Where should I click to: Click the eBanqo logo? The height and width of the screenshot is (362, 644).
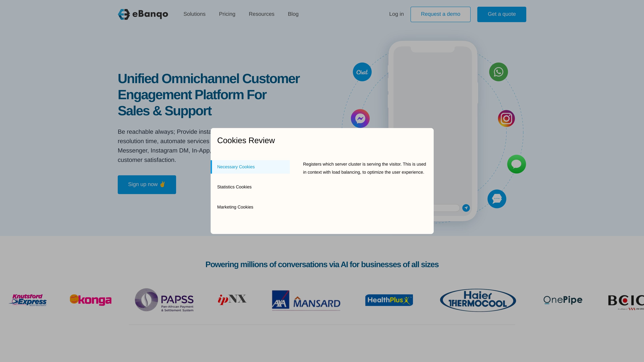coord(143,14)
